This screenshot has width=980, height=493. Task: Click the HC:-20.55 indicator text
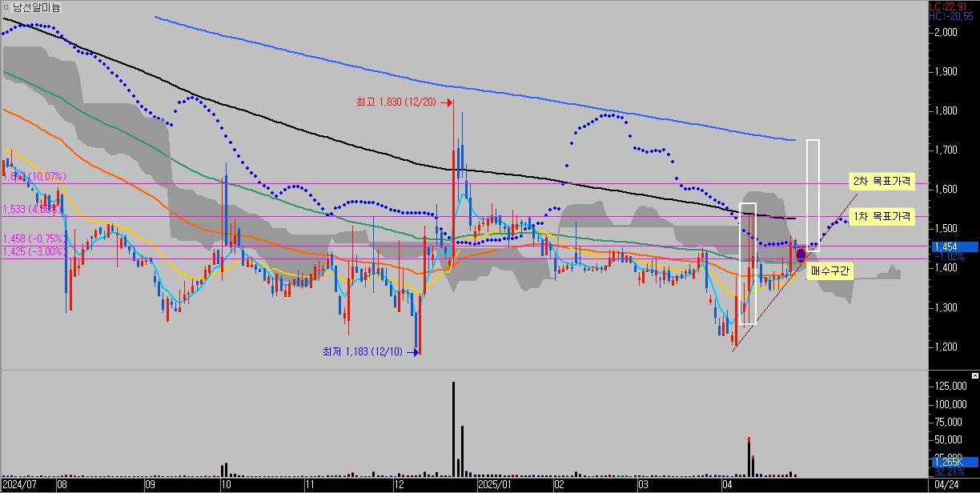click(x=953, y=16)
